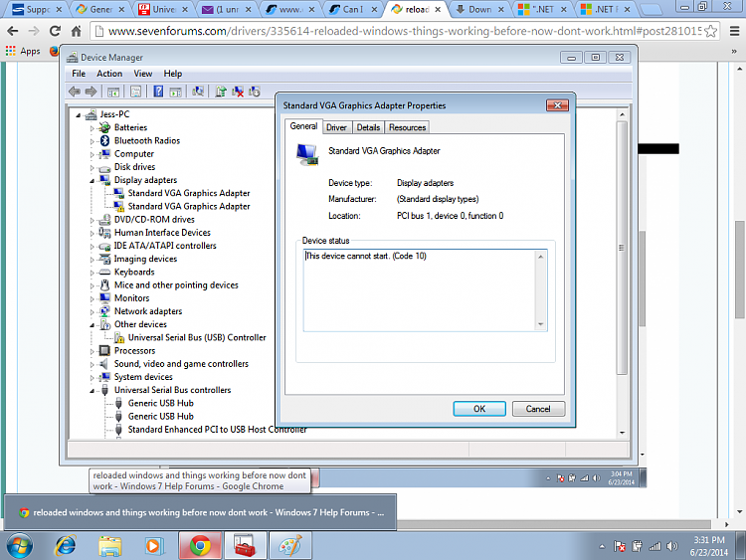
Task: Collapse the Jess-PC root node
Action: [x=79, y=115]
